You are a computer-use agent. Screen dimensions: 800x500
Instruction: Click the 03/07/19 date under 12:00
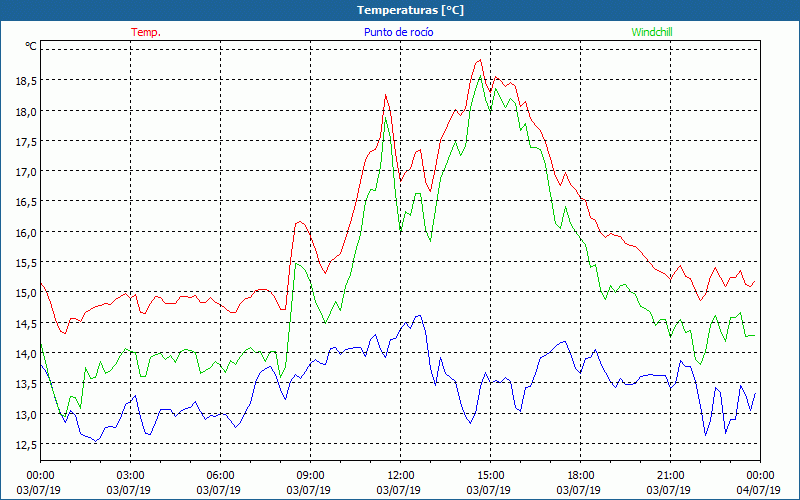(398, 490)
